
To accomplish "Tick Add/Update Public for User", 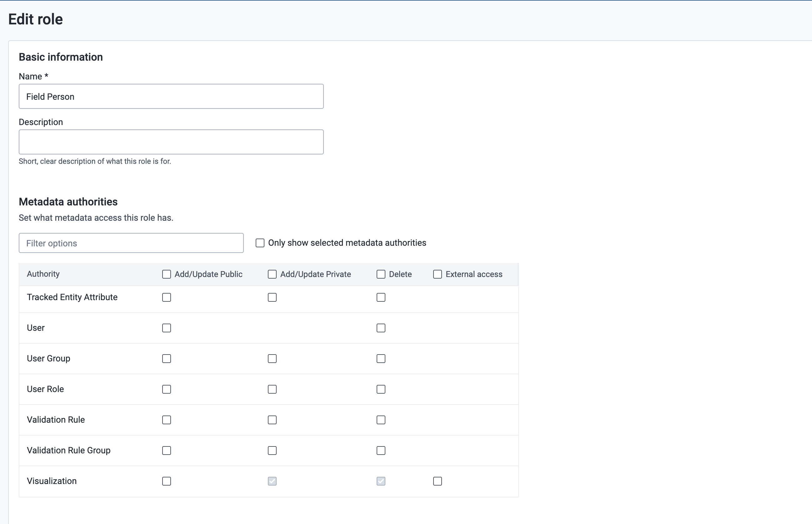I will 166,328.
